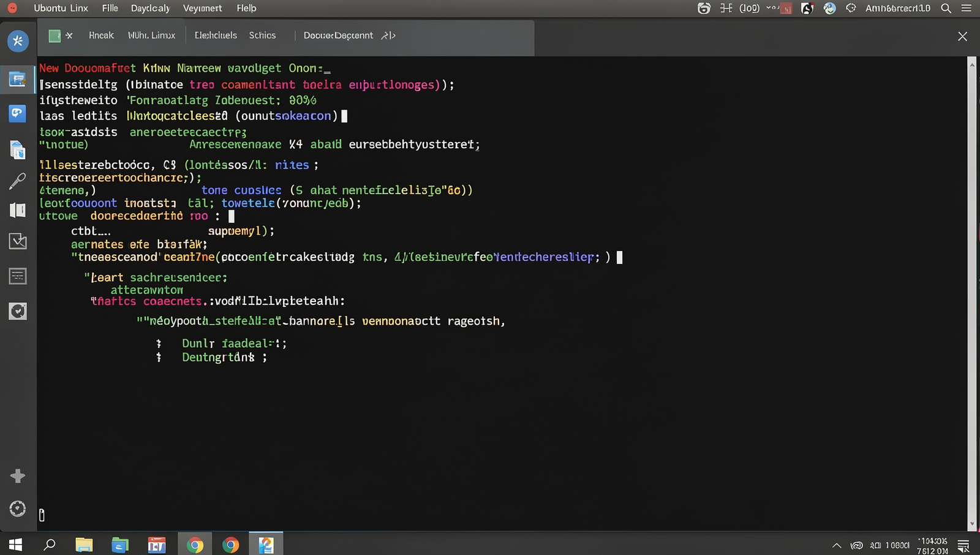The width and height of the screenshot is (980, 555).
Task: Open the circular settings icon at sidebar bottom
Action: (18, 508)
